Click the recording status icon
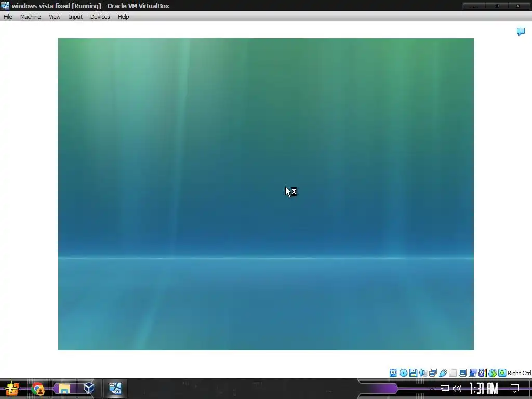Viewport: 532px width, 399px height. point(472,373)
